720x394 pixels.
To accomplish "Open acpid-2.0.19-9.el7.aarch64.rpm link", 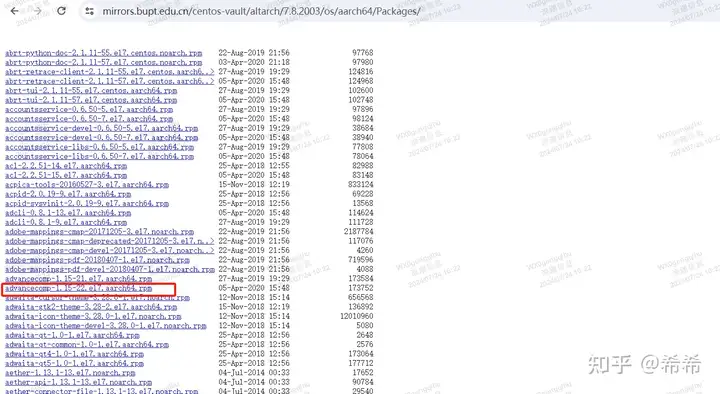I will [x=68, y=194].
